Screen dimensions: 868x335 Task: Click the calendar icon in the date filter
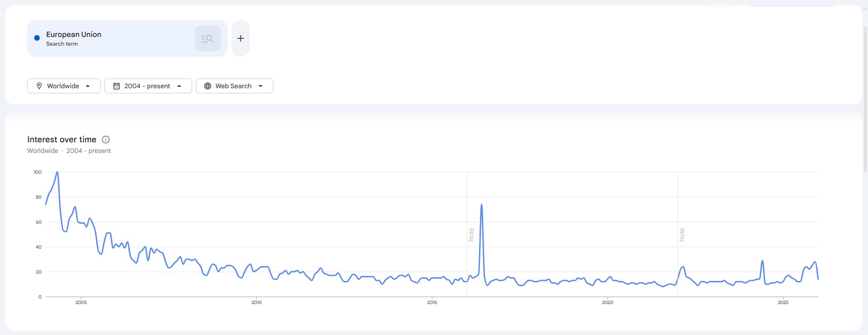(x=116, y=86)
